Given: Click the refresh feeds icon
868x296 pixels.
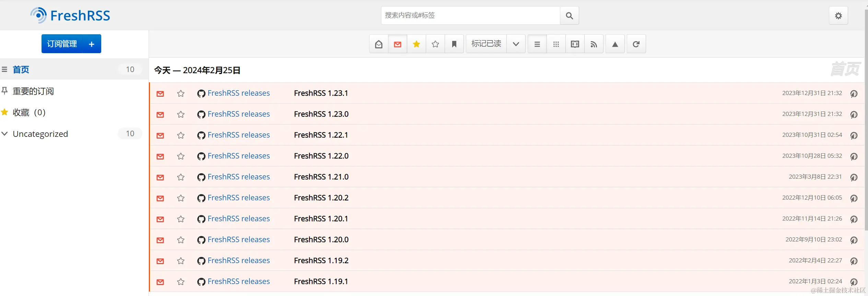Looking at the screenshot, I should tap(636, 44).
